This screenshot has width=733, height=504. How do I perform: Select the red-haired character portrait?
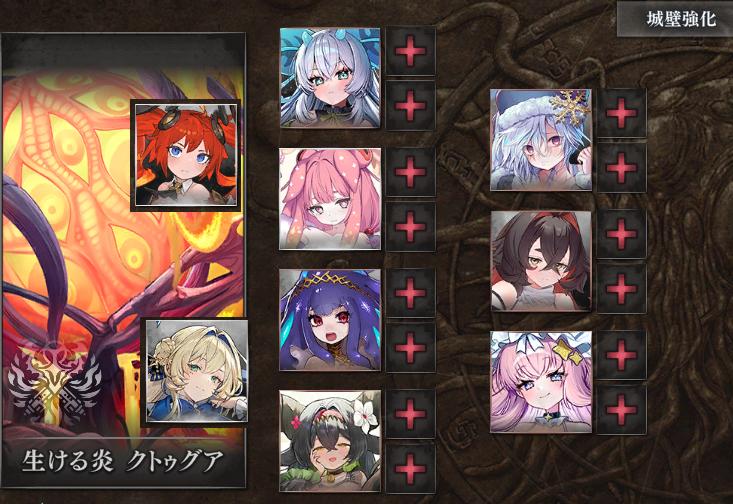(x=186, y=155)
